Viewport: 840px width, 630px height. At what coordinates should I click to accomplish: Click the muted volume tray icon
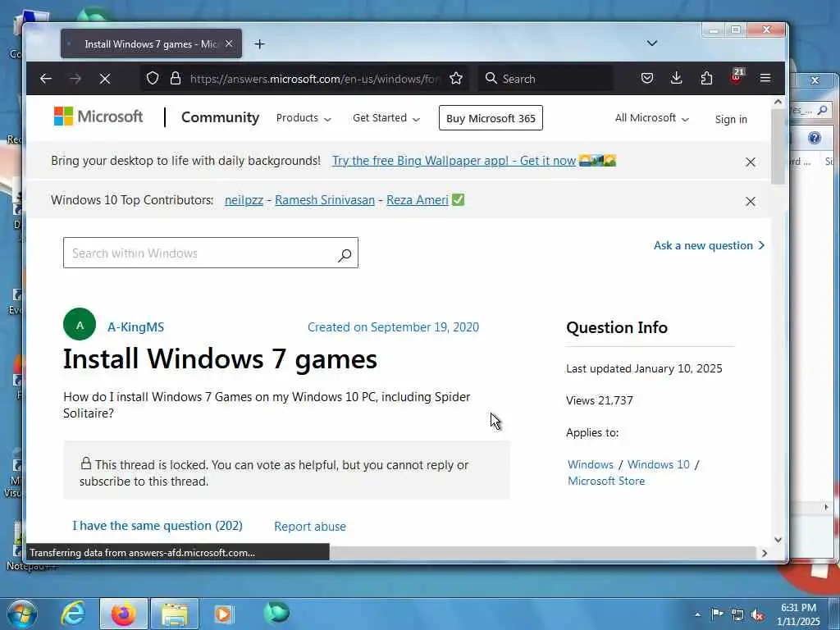click(x=757, y=614)
